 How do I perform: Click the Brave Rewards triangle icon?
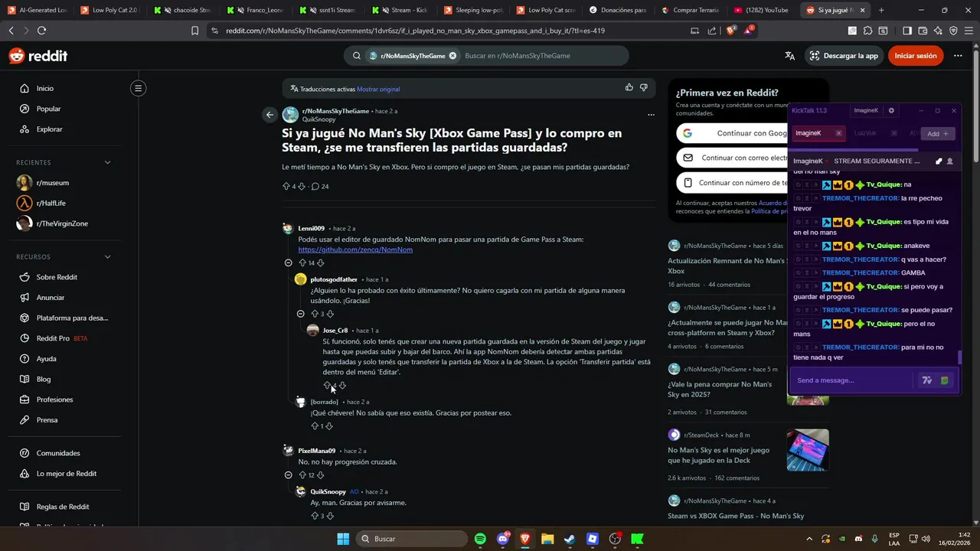point(749,31)
